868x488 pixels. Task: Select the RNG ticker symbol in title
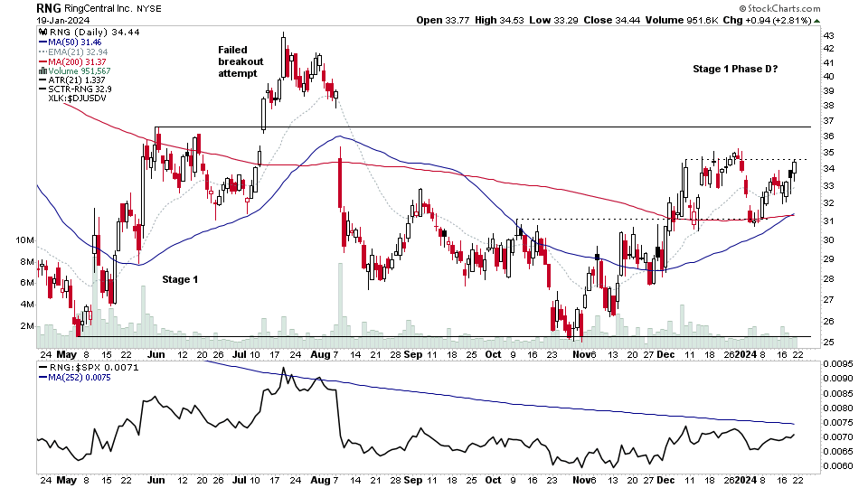point(49,8)
